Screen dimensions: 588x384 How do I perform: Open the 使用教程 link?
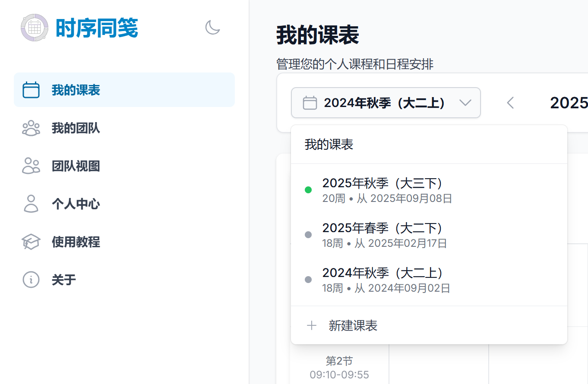pos(76,242)
